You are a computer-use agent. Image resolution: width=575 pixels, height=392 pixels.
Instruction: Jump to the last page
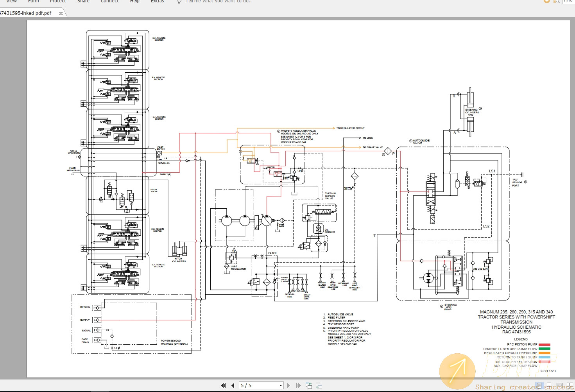click(298, 385)
